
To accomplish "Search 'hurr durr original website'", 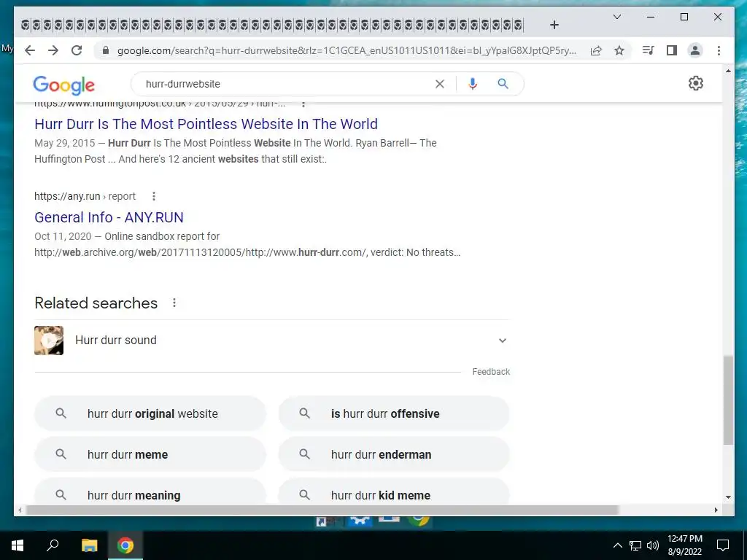I will [150, 414].
